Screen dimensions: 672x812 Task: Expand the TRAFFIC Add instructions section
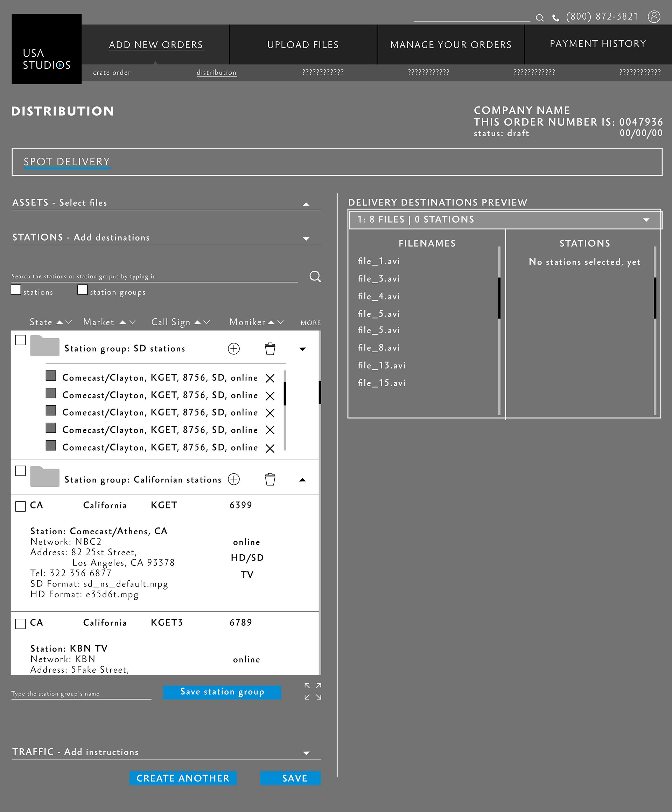306,753
